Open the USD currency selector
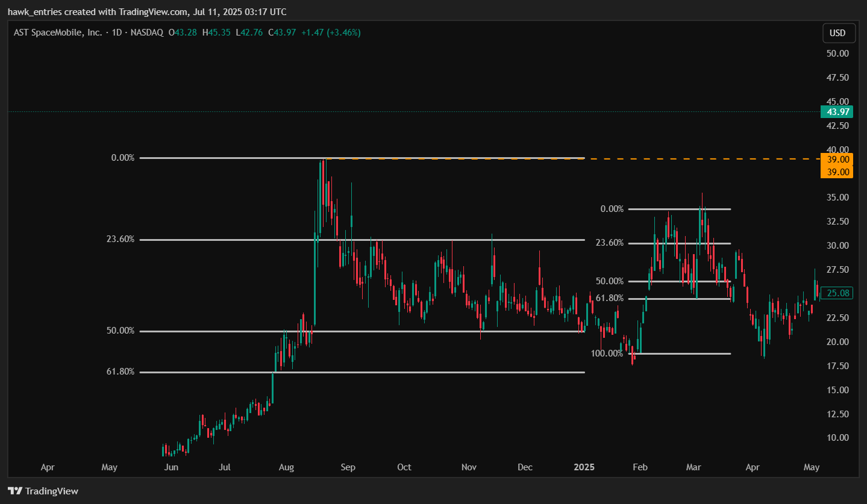 coord(839,33)
